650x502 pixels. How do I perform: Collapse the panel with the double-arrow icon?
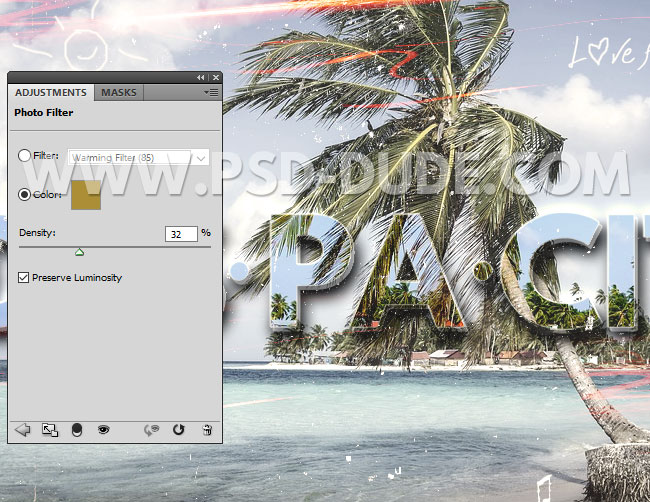click(201, 78)
